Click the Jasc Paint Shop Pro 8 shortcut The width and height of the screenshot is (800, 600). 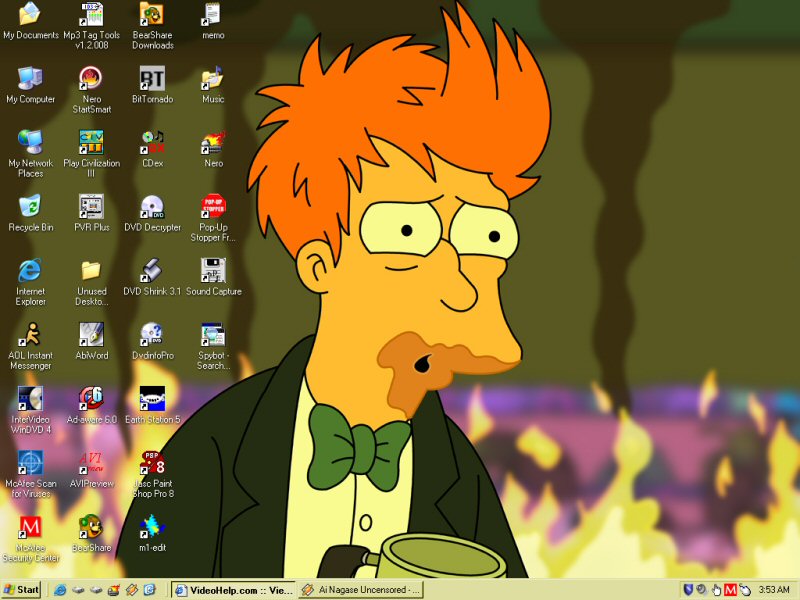(x=153, y=474)
